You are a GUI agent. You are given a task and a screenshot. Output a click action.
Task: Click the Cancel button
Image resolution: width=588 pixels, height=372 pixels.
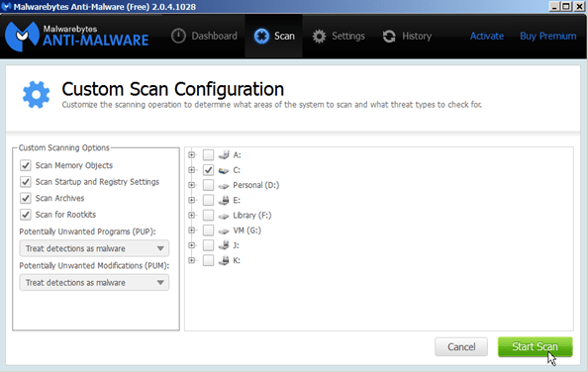[x=461, y=347]
